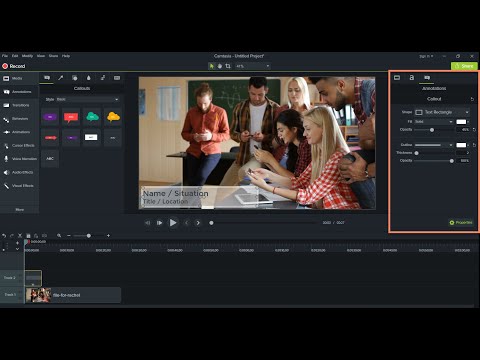Choose the yellow cloud callout

point(113,117)
